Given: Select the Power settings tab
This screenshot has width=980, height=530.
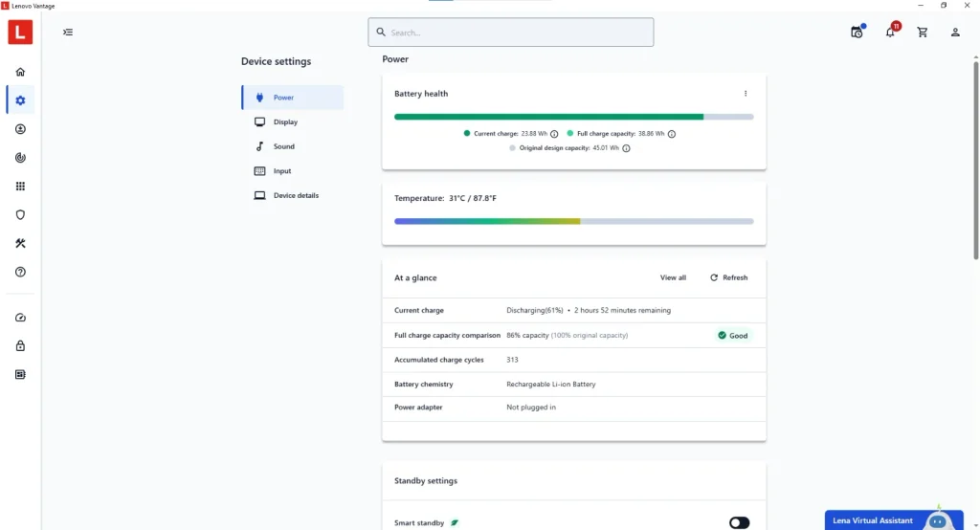Looking at the screenshot, I should (293, 98).
